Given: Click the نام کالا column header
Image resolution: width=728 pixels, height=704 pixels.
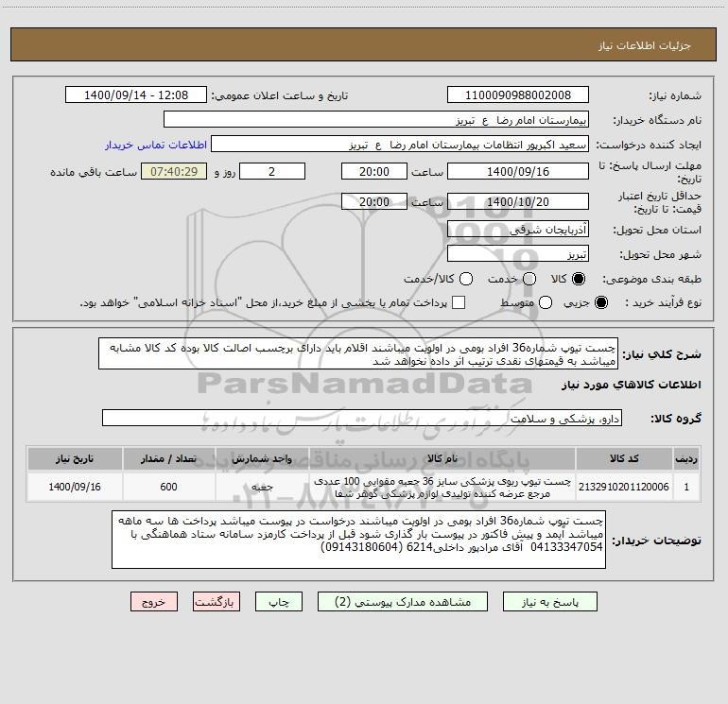Looking at the screenshot, I should [442, 459].
